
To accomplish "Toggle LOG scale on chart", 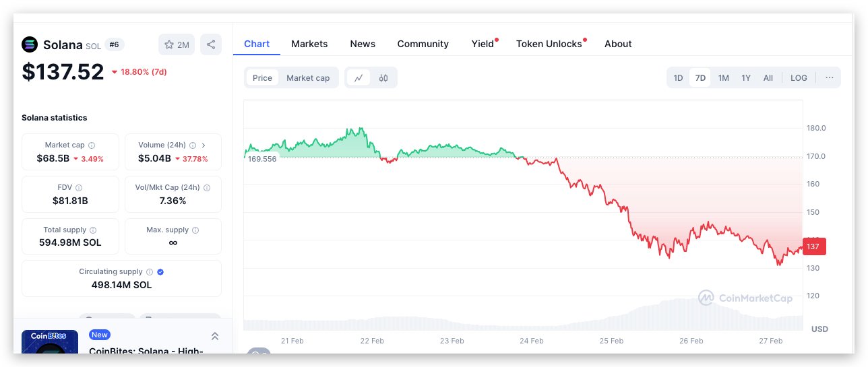I will (799, 77).
